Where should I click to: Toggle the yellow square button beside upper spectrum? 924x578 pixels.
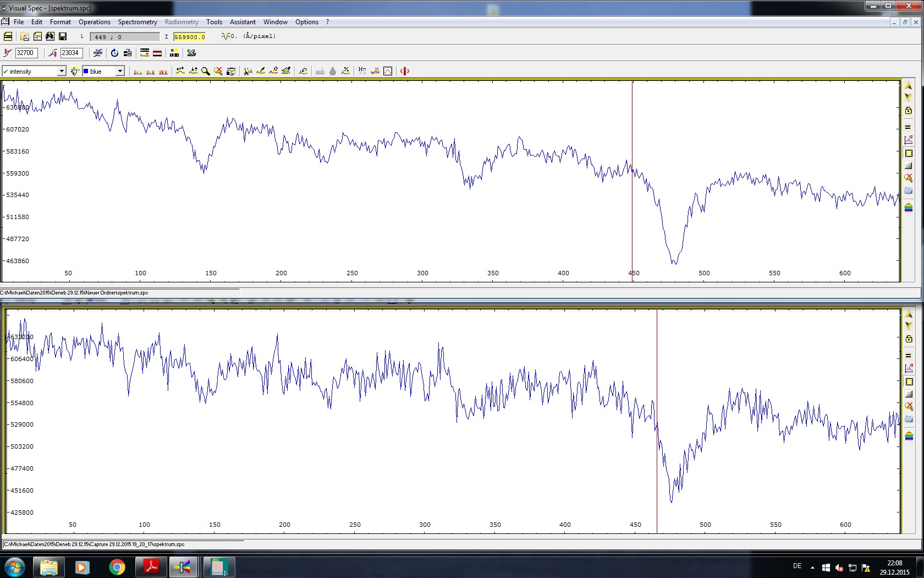pos(909,154)
